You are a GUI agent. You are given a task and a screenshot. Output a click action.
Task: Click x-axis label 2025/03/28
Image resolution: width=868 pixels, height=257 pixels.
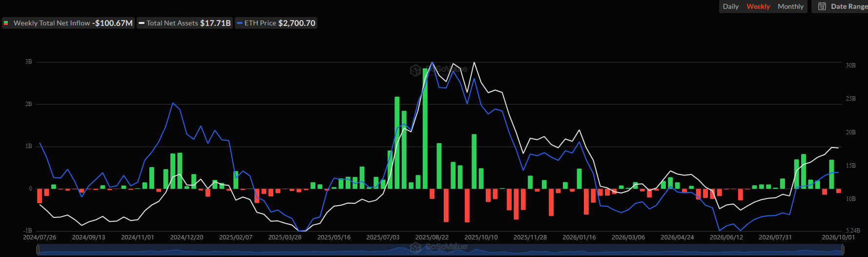pos(285,237)
